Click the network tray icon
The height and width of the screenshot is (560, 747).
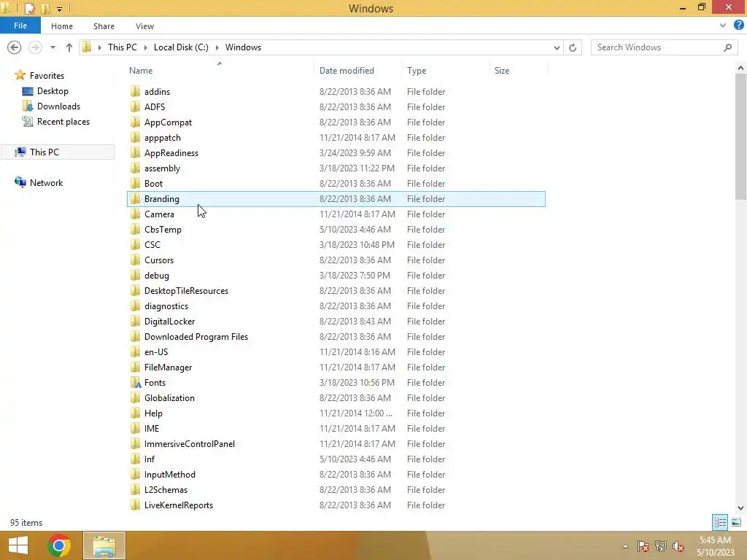(661, 546)
